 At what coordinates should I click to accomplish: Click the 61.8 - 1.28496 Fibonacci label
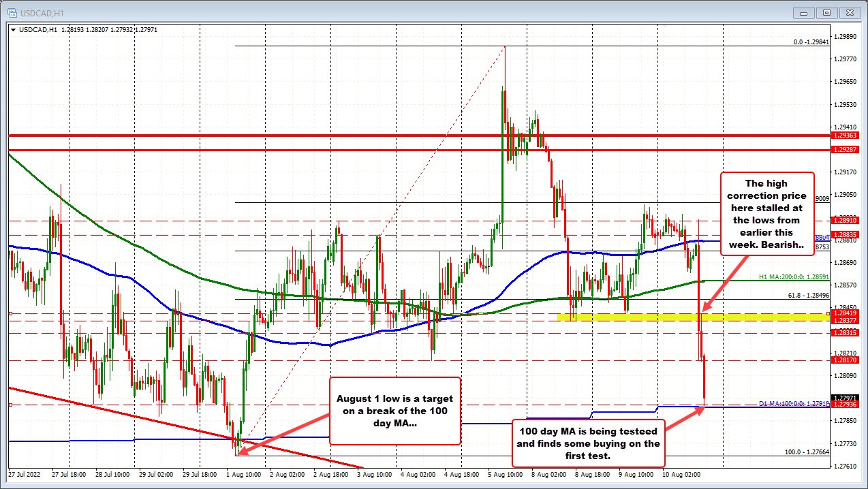coord(809,295)
